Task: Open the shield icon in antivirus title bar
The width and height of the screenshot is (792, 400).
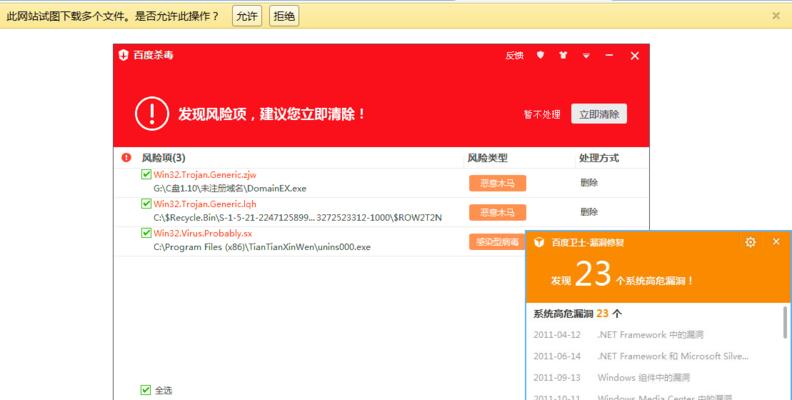Action: point(540,55)
